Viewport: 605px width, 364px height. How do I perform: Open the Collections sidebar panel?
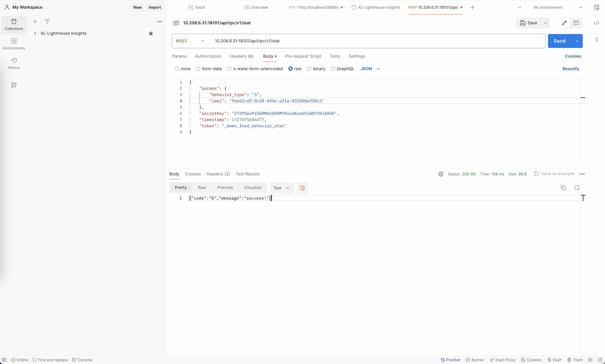pos(14,25)
